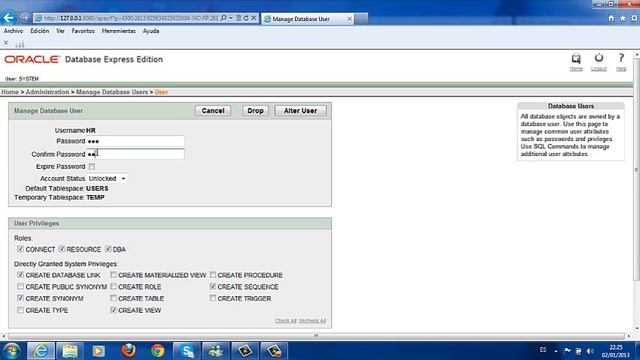Click the compatibility view icon in address bar
The height and width of the screenshot is (360, 640).
coord(239,18)
